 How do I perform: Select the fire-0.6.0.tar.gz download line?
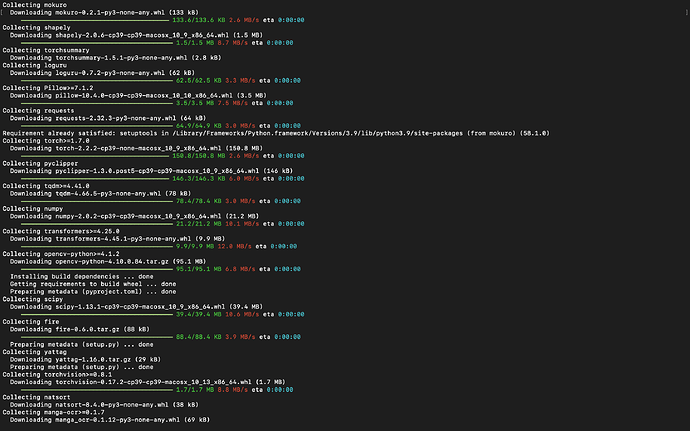[x=80, y=329]
